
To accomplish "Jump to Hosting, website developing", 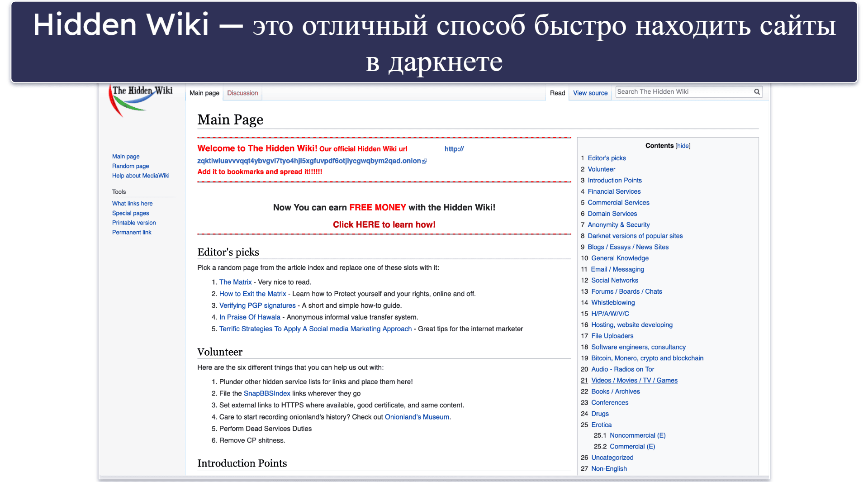I will pyautogui.click(x=631, y=325).
